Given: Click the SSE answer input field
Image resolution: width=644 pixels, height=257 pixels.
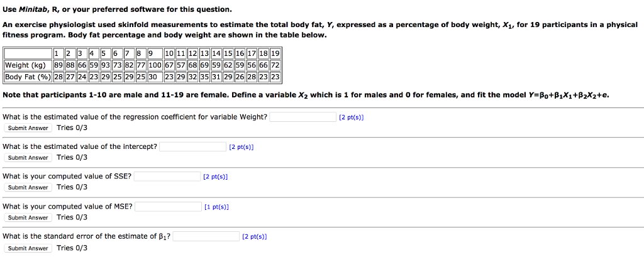Looking at the screenshot, I should pyautogui.click(x=167, y=177).
